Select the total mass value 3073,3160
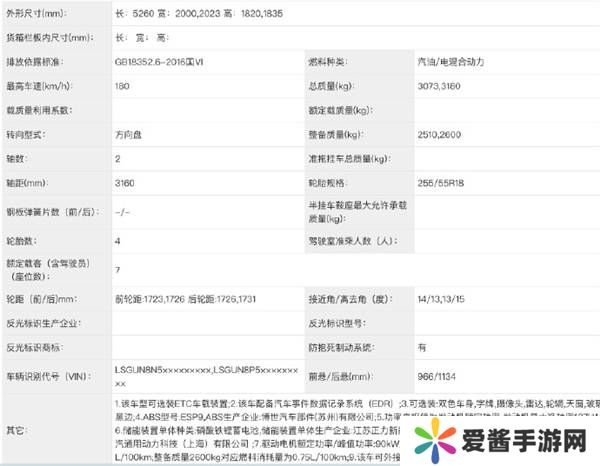 coord(443,85)
